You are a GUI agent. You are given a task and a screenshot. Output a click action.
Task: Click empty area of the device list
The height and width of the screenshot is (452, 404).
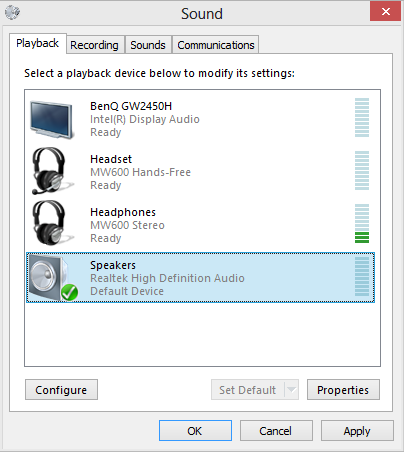point(202,334)
